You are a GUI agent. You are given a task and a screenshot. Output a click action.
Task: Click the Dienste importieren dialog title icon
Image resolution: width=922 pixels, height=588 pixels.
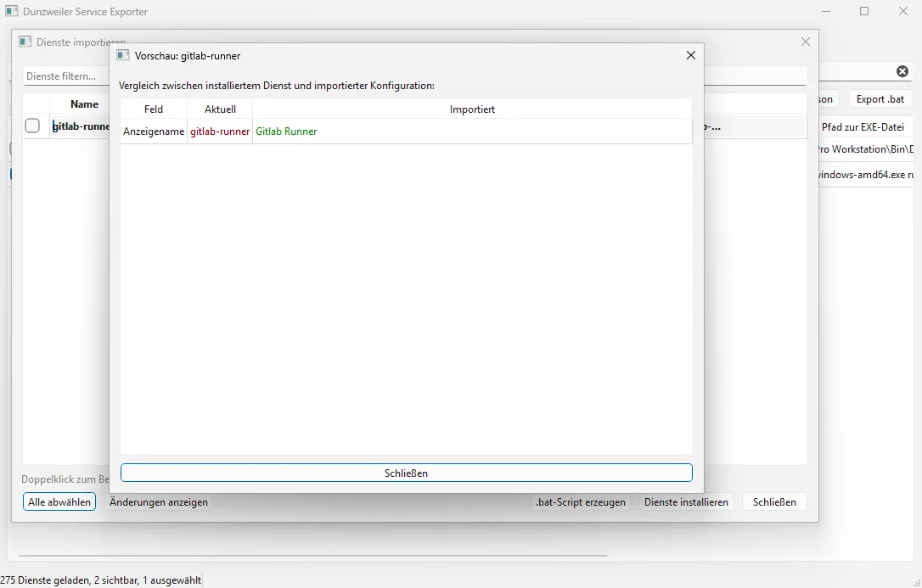[x=25, y=42]
